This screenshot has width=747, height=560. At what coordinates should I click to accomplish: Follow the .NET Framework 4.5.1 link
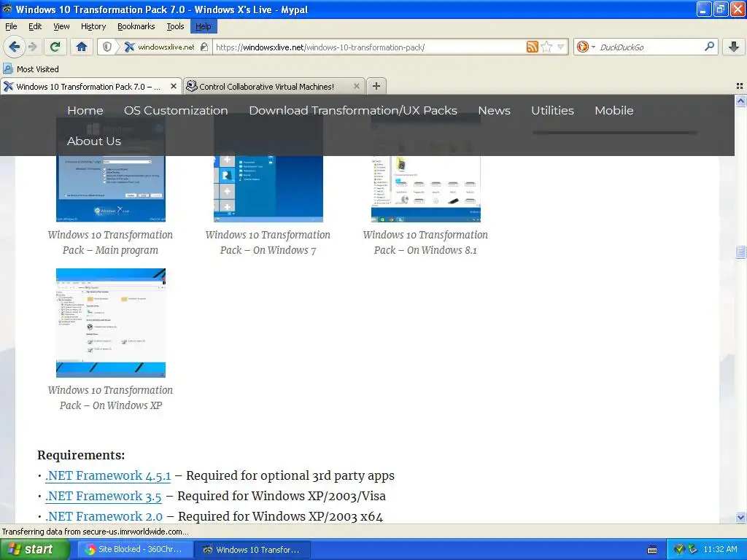pyautogui.click(x=108, y=475)
